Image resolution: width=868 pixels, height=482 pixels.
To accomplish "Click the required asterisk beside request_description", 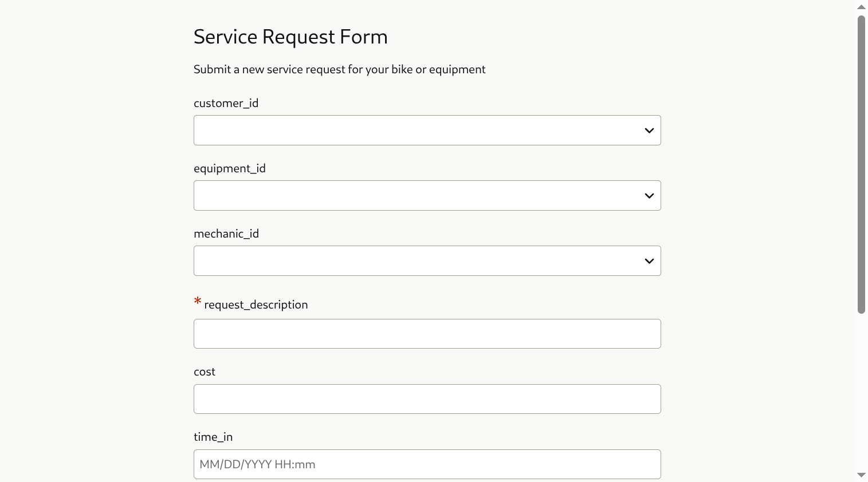I will click(197, 301).
